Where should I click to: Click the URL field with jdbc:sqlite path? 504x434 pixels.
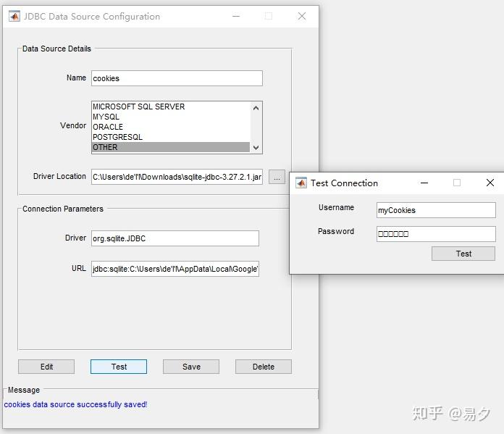[x=175, y=269]
